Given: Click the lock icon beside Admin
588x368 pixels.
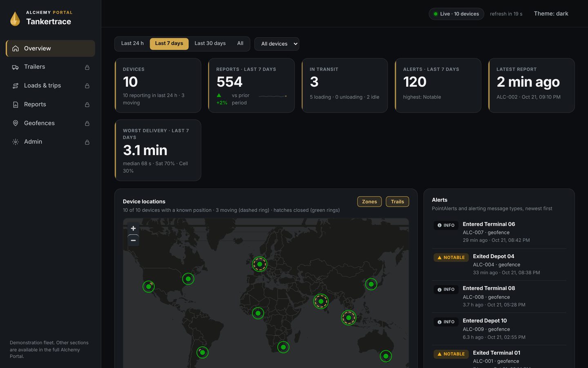Looking at the screenshot, I should pos(87,142).
